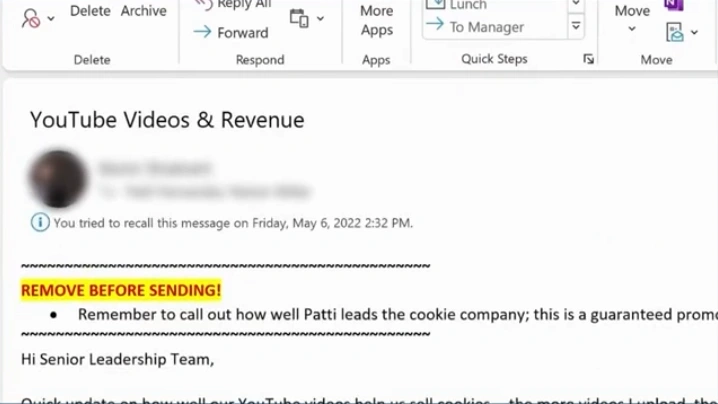718x404 pixels.
Task: Click the recall info icon
Action: (x=39, y=223)
